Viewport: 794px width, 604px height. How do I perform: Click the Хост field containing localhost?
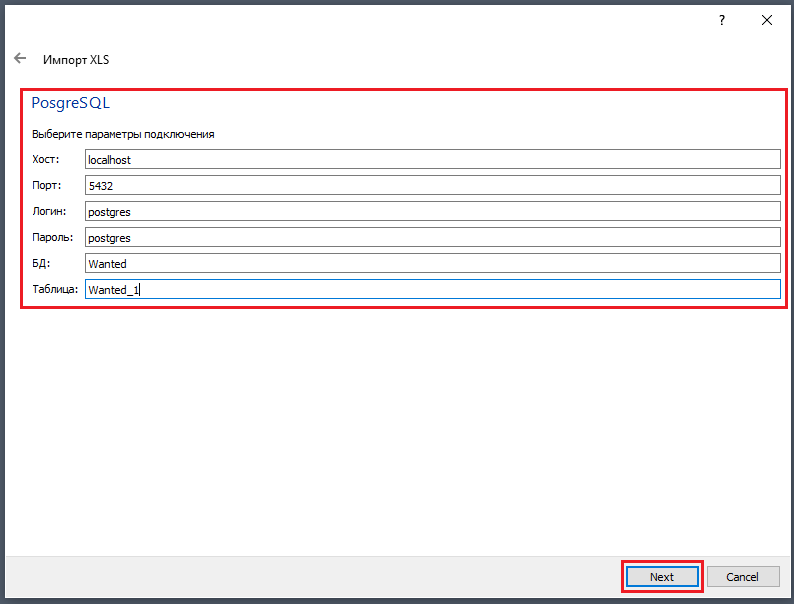(432, 159)
